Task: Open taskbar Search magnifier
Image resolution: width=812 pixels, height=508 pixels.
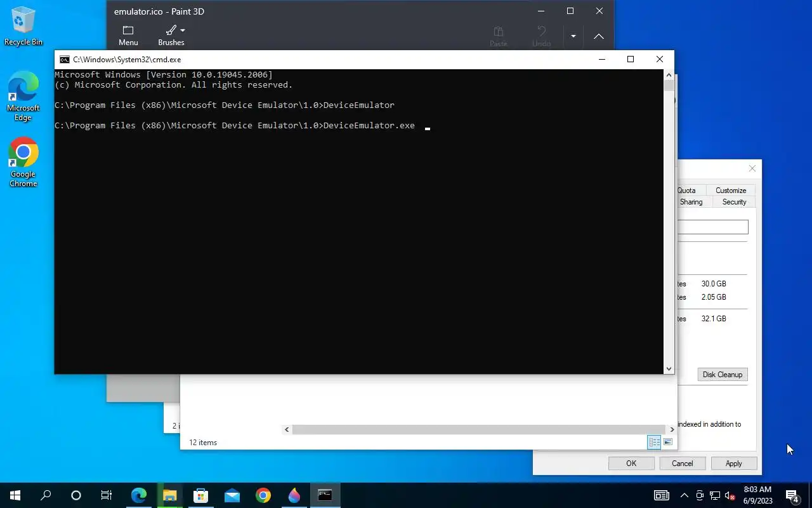Action: (x=46, y=495)
